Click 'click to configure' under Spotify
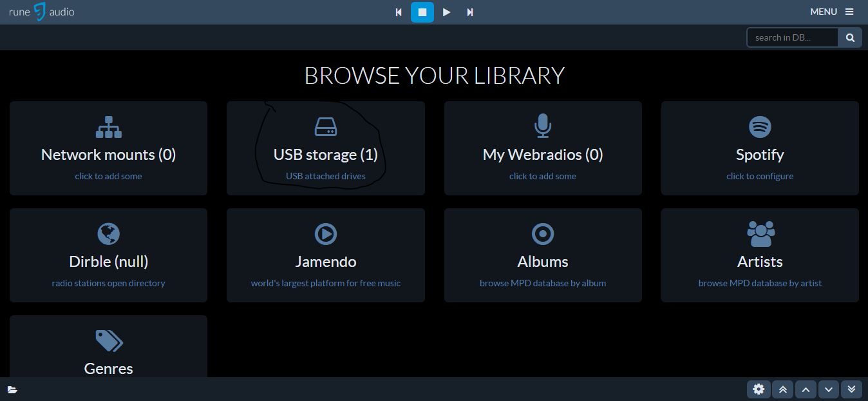 click(x=760, y=176)
